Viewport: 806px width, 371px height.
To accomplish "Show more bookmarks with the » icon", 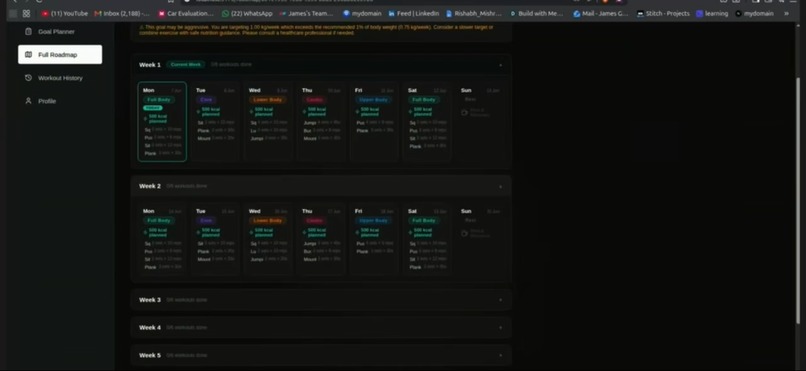I will point(786,14).
